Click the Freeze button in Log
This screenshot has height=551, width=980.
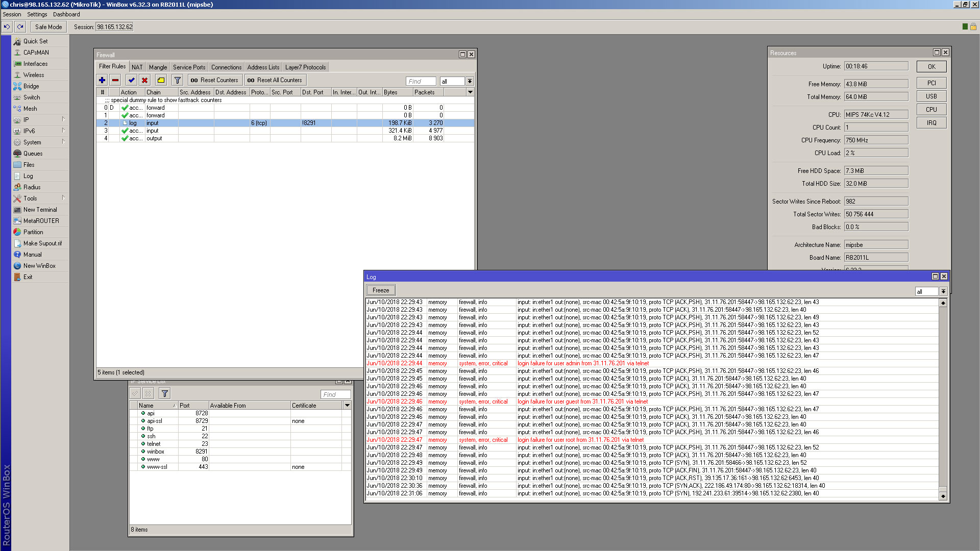pos(381,290)
